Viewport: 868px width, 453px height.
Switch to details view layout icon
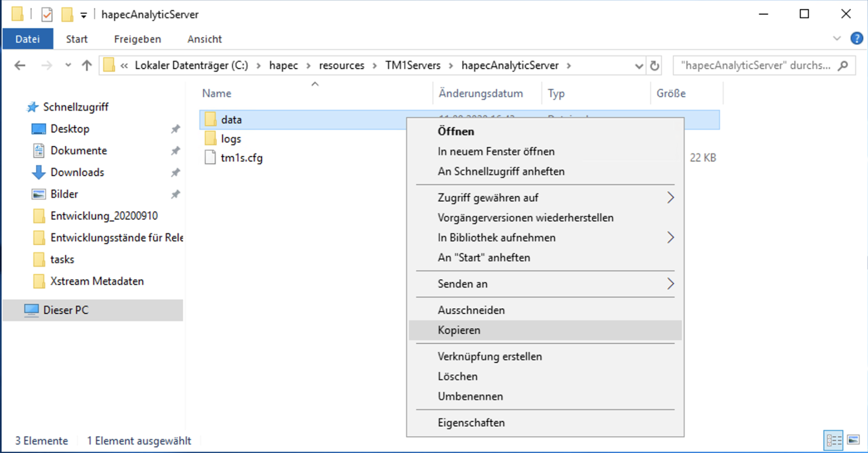(x=833, y=440)
